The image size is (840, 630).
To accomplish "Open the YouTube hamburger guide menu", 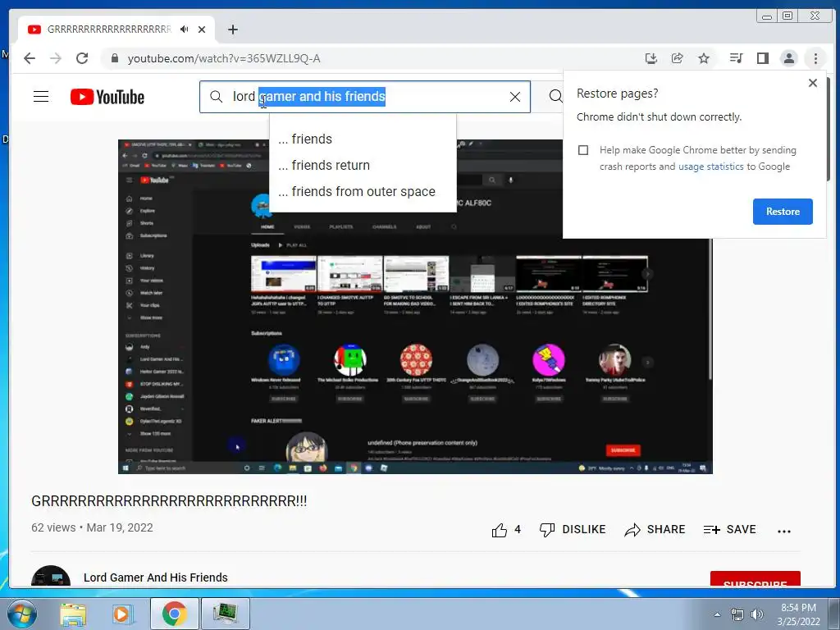I will click(x=41, y=97).
